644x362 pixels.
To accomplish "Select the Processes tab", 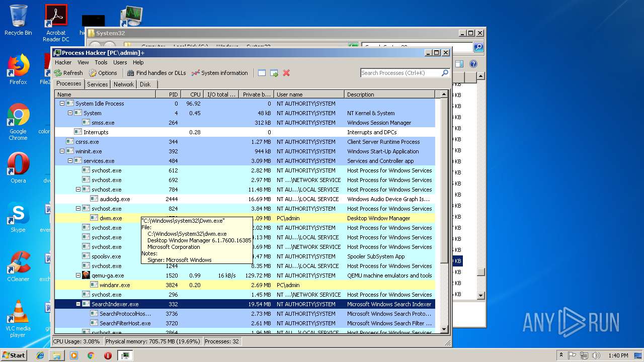I will [x=69, y=84].
